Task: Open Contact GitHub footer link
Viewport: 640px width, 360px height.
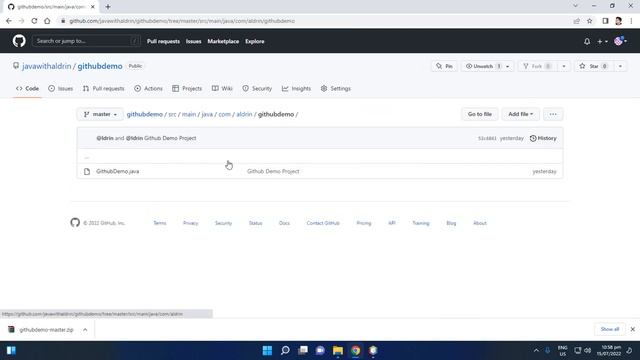Action: 323,223
